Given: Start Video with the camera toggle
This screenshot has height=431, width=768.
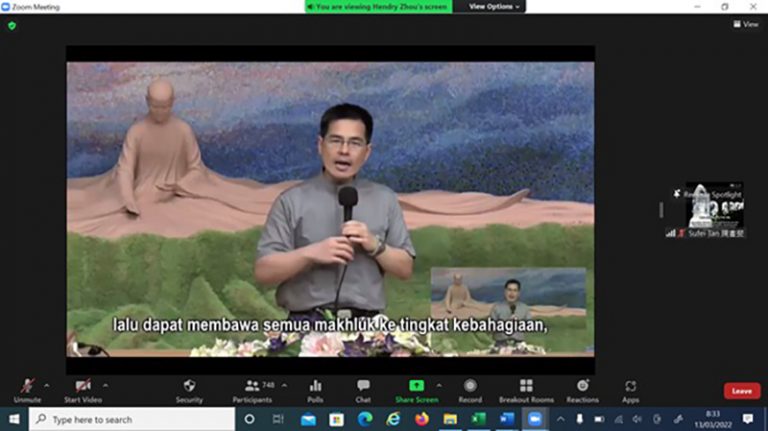Looking at the screenshot, I should pos(84,390).
